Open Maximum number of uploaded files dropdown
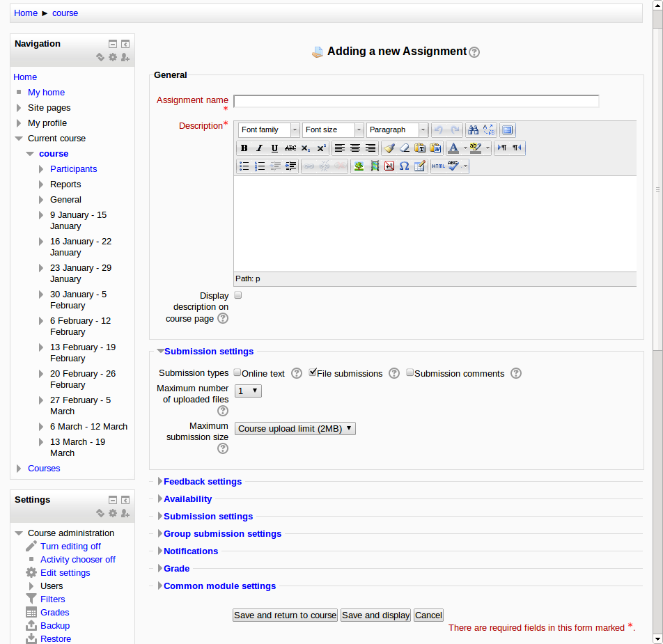 click(x=248, y=391)
